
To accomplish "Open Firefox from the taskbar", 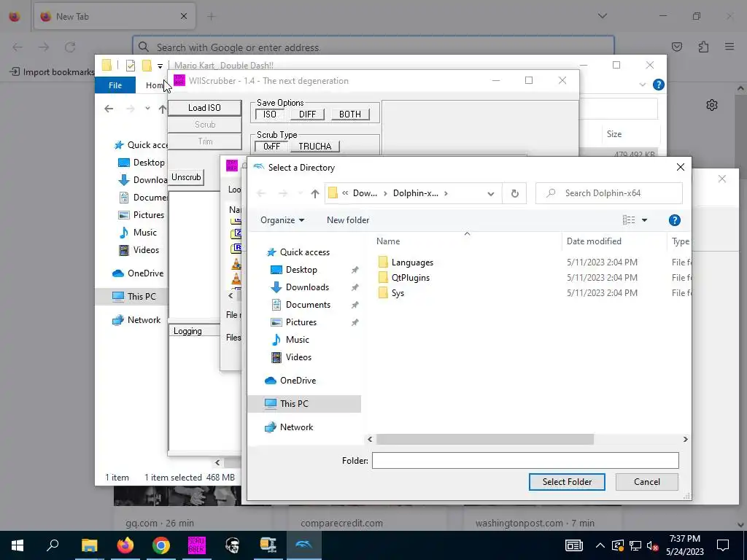I will point(125,545).
